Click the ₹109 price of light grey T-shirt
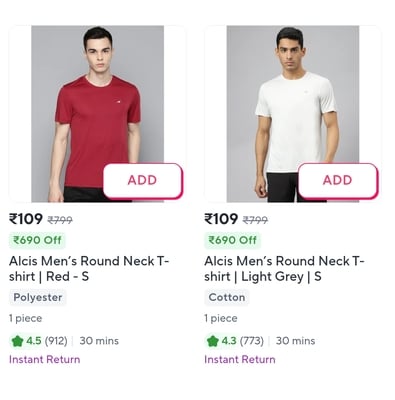395x400 pixels. [x=221, y=219]
